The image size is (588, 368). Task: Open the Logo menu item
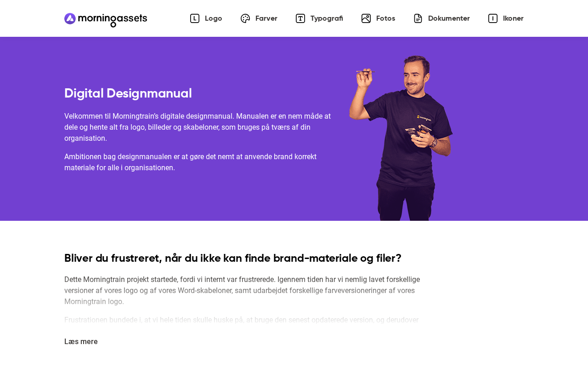214,18
